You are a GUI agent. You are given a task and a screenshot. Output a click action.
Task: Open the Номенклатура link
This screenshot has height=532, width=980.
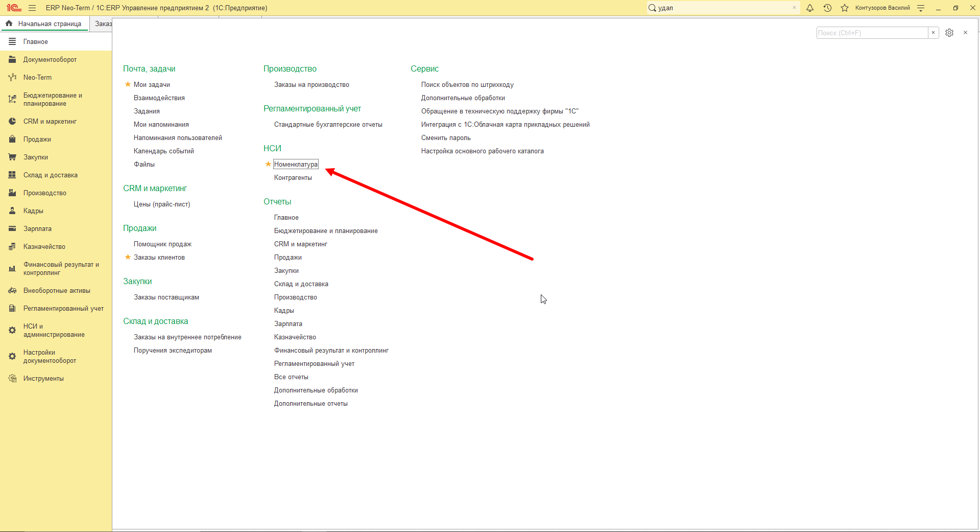[296, 165]
